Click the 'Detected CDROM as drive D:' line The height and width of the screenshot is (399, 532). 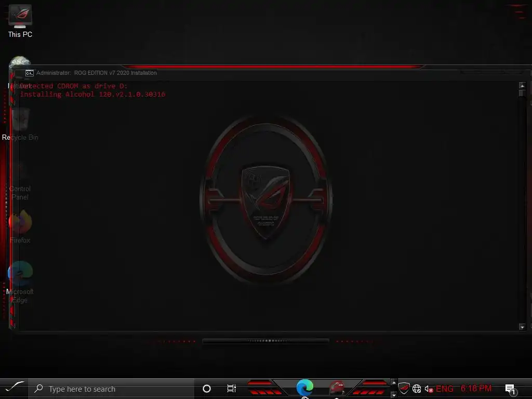coord(73,86)
